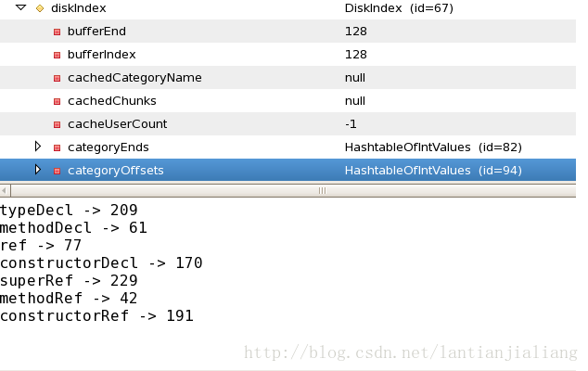
Task: Click the red field icon of categoryEnds
Action: point(57,148)
